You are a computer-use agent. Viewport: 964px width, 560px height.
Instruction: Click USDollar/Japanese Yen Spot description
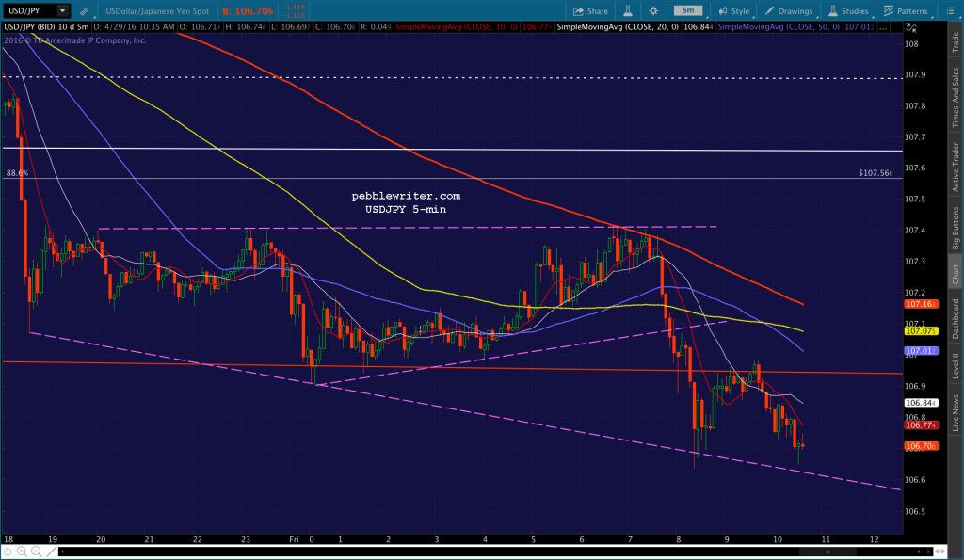click(157, 11)
